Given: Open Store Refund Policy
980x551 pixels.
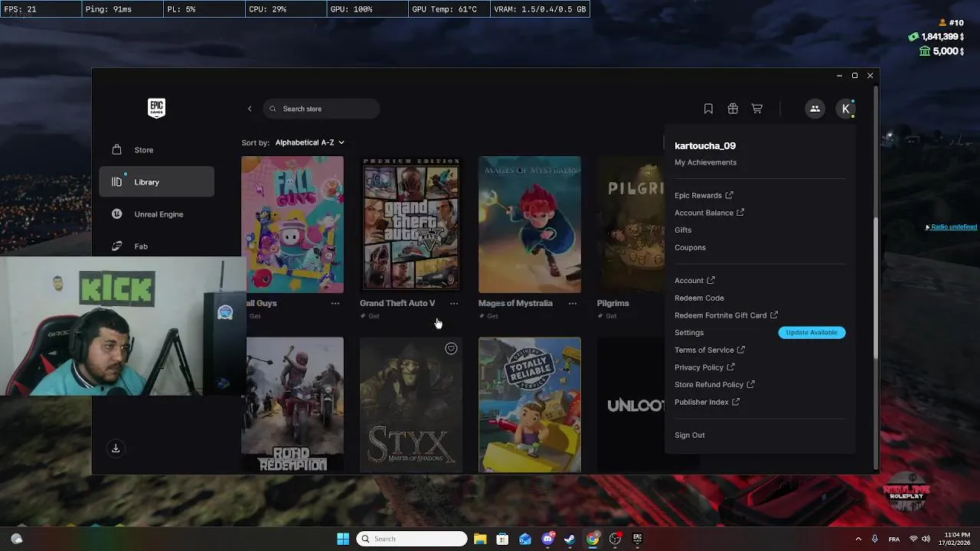Looking at the screenshot, I should (714, 384).
